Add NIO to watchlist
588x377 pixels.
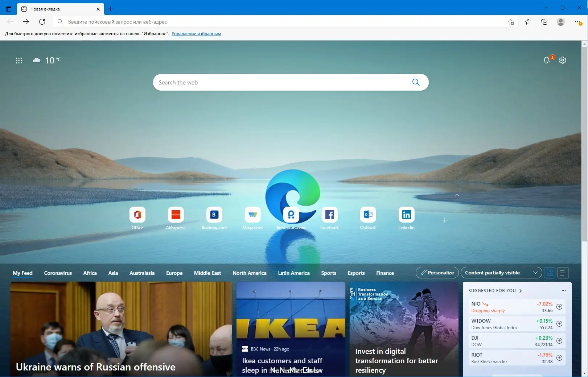(559, 307)
